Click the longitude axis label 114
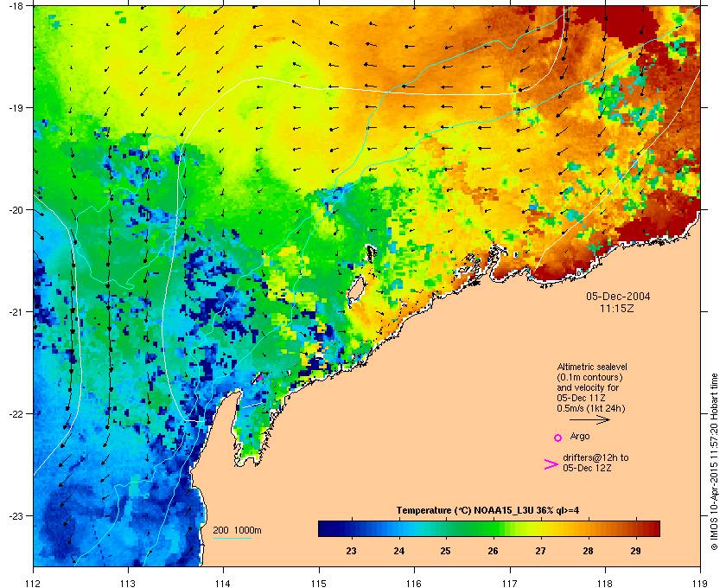The height and width of the screenshot is (588, 726). click(223, 584)
